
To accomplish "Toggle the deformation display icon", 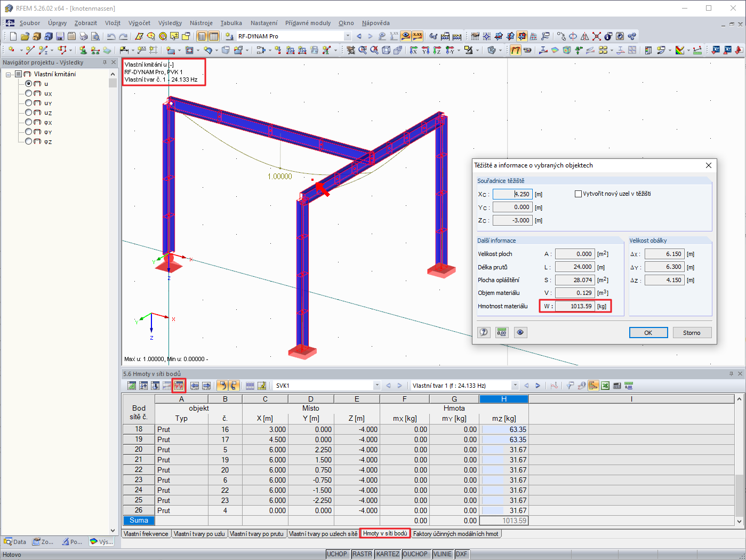I will pyautogui.click(x=516, y=50).
